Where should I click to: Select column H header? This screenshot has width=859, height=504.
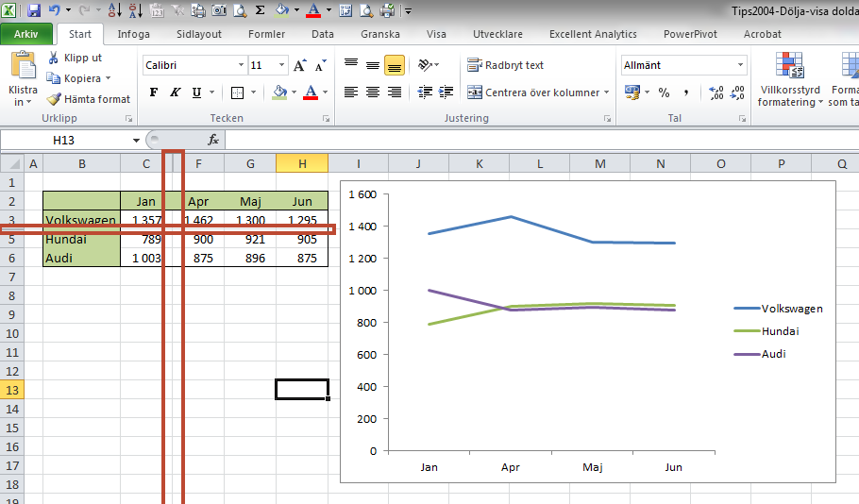(x=302, y=163)
